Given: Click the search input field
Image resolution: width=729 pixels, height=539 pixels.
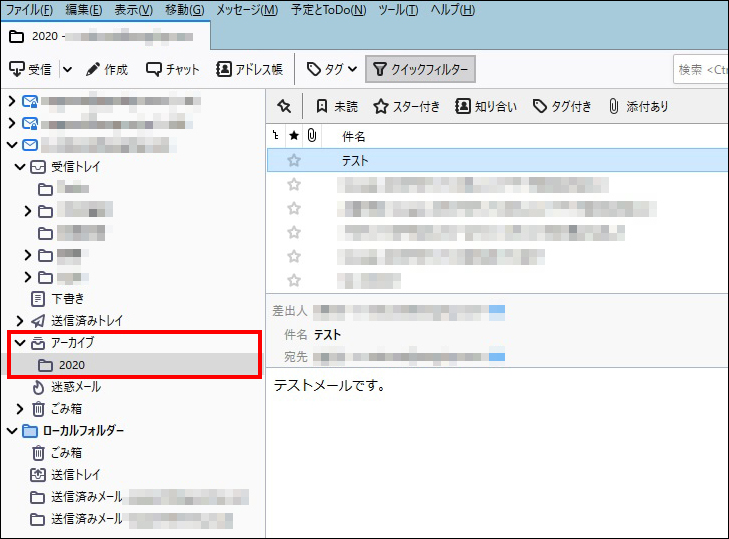Looking at the screenshot, I should tap(701, 69).
